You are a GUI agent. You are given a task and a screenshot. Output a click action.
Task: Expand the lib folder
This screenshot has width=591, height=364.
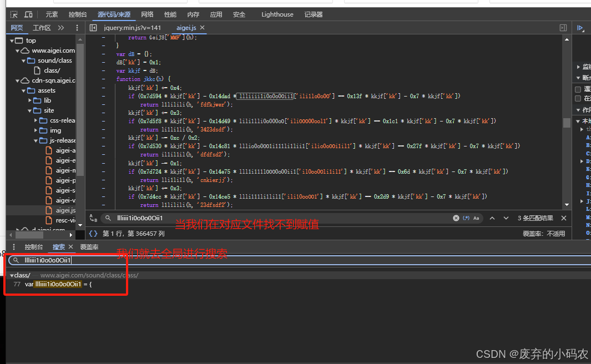30,100
